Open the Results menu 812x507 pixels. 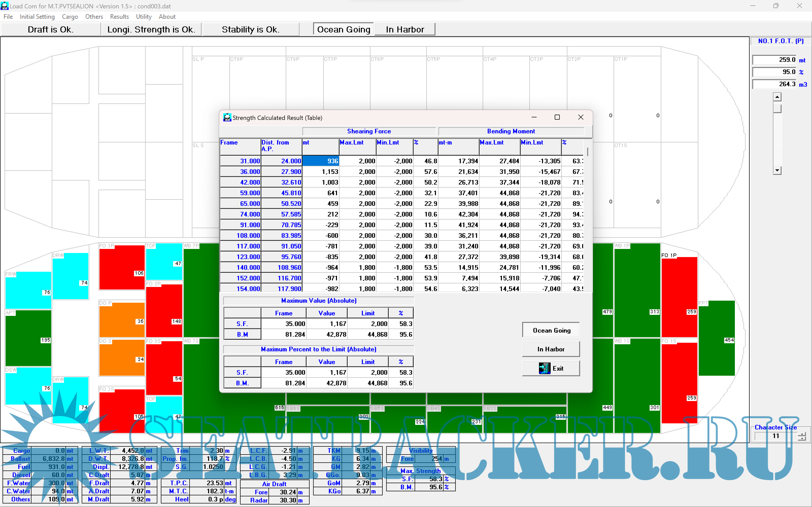119,16
